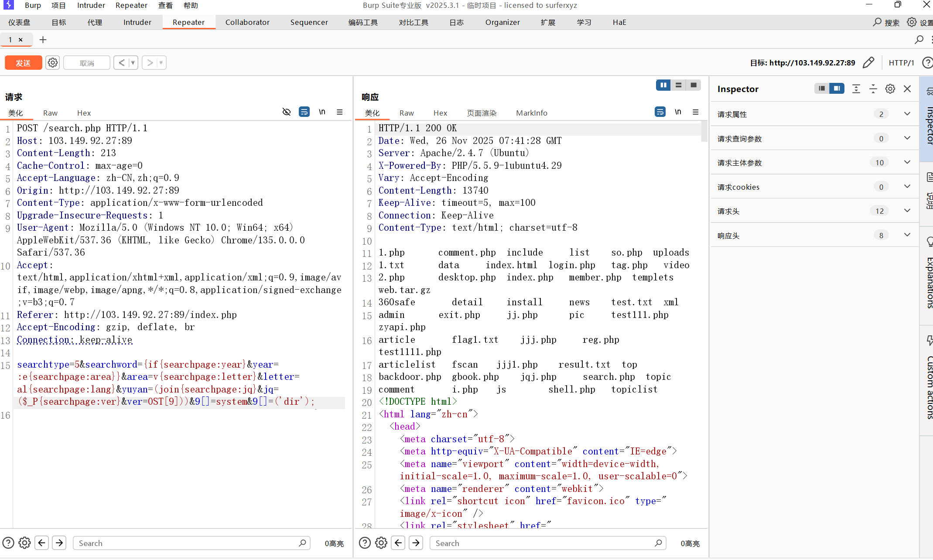Viewport: 933px width, 560px height.
Task: Add a new Repeater tab with plus
Action: coord(43,40)
